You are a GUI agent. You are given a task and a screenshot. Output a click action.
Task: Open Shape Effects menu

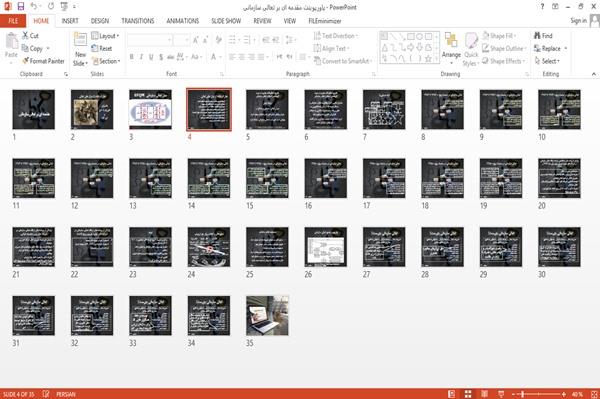point(503,61)
